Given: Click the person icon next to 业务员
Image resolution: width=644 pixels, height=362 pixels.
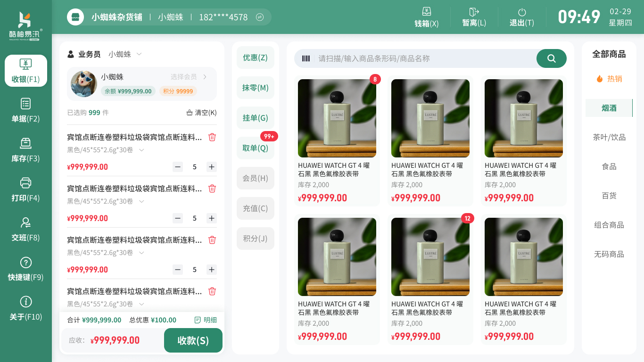Looking at the screenshot, I should click(71, 54).
